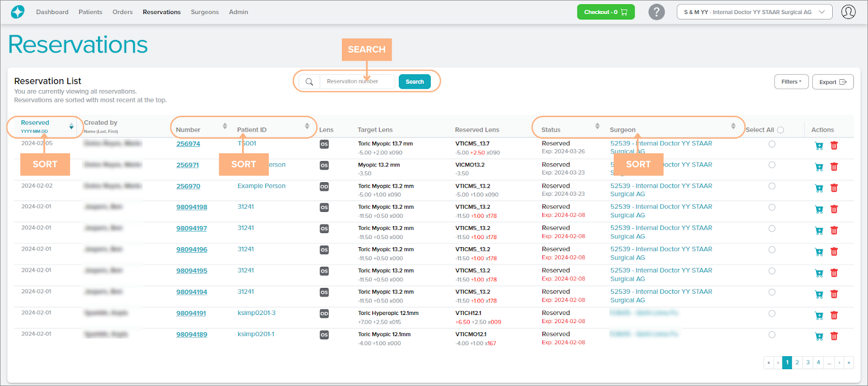Sort by Reserved date arrows

(x=71, y=126)
